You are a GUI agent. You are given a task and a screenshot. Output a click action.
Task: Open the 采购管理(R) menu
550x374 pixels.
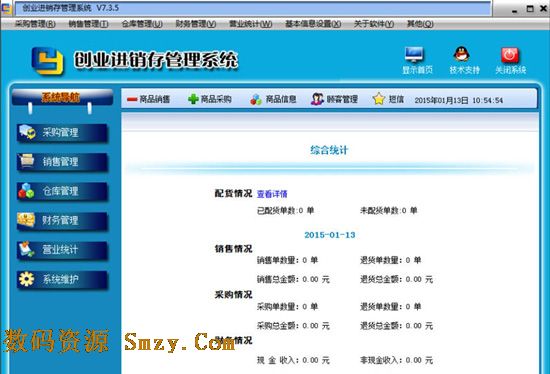35,24
